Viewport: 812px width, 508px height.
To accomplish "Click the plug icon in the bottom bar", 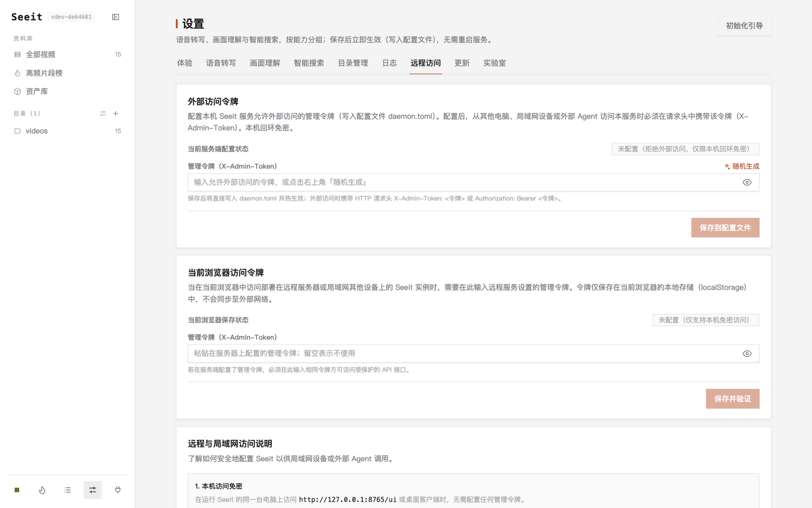I will click(x=118, y=490).
